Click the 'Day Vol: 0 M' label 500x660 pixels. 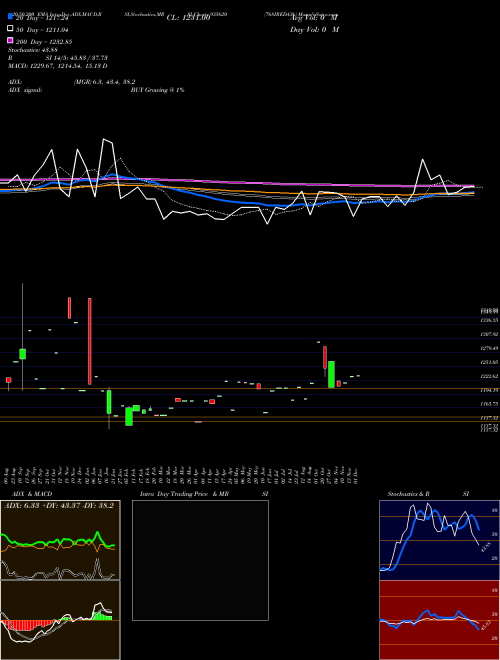(x=314, y=29)
